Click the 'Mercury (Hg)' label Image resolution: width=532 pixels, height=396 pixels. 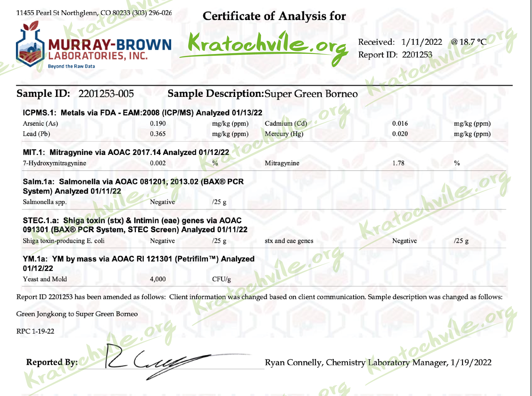point(284,134)
